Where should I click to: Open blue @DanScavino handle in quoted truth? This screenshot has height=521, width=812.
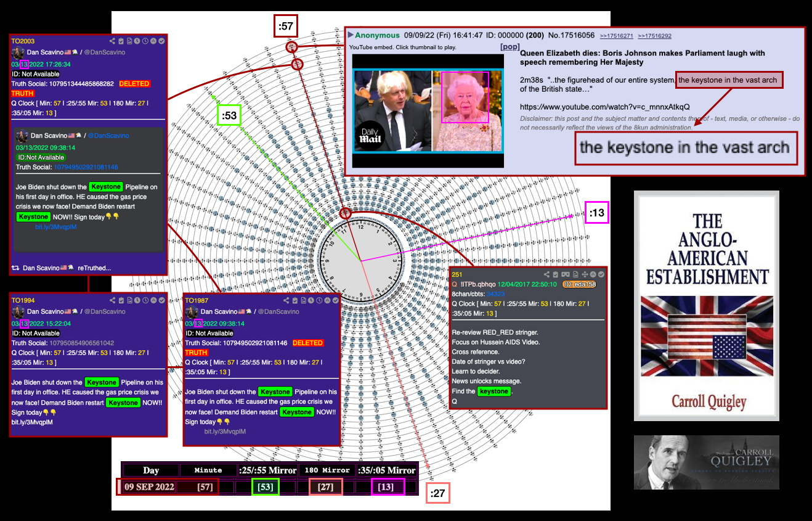(x=108, y=136)
